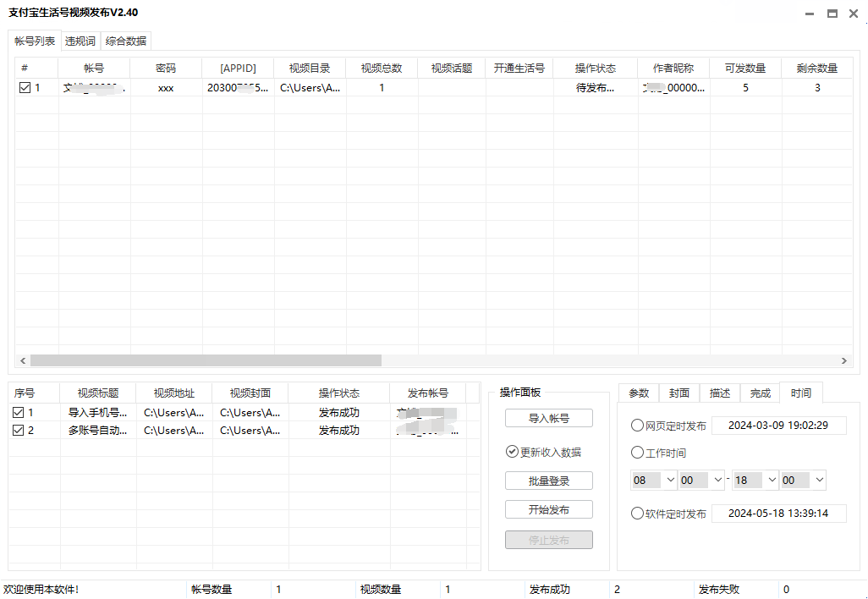Click 发布成功 status in the 多账号自动... row
The height and width of the screenshot is (599, 868).
click(x=339, y=430)
